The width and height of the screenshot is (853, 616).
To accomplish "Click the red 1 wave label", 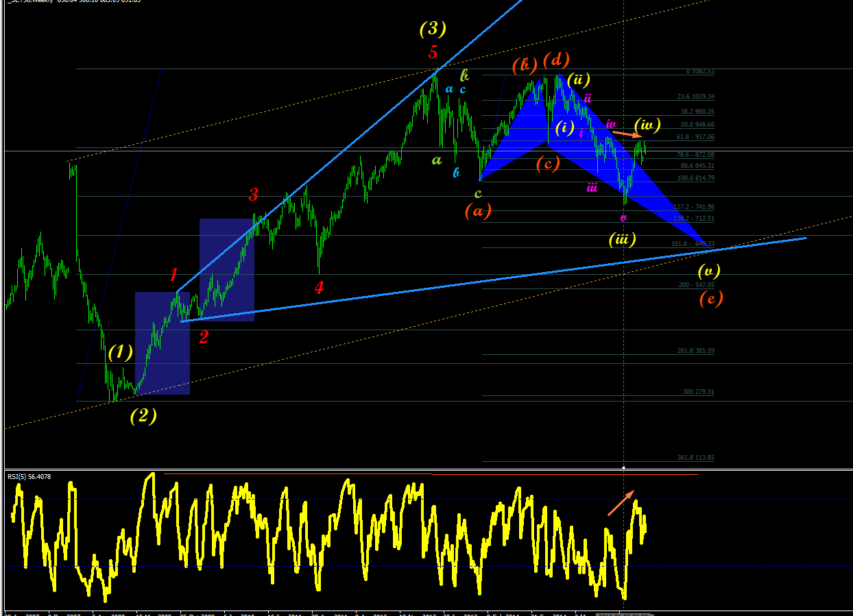I will pyautogui.click(x=173, y=275).
